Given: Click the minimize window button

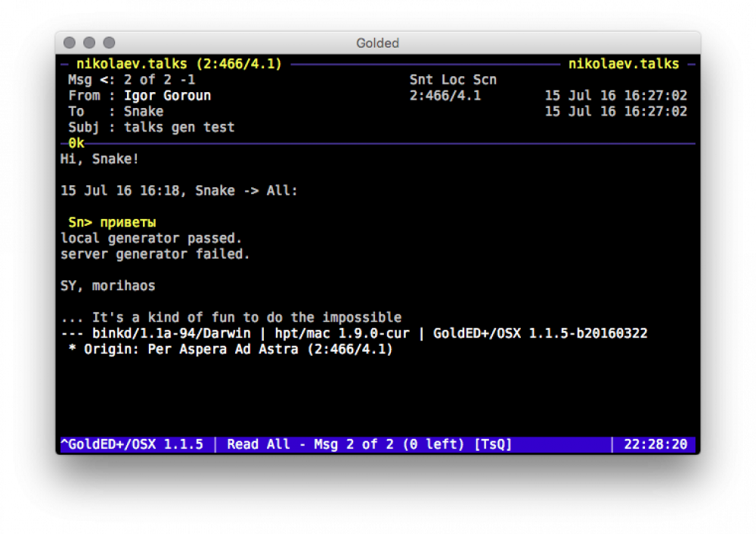Looking at the screenshot, I should (89, 43).
